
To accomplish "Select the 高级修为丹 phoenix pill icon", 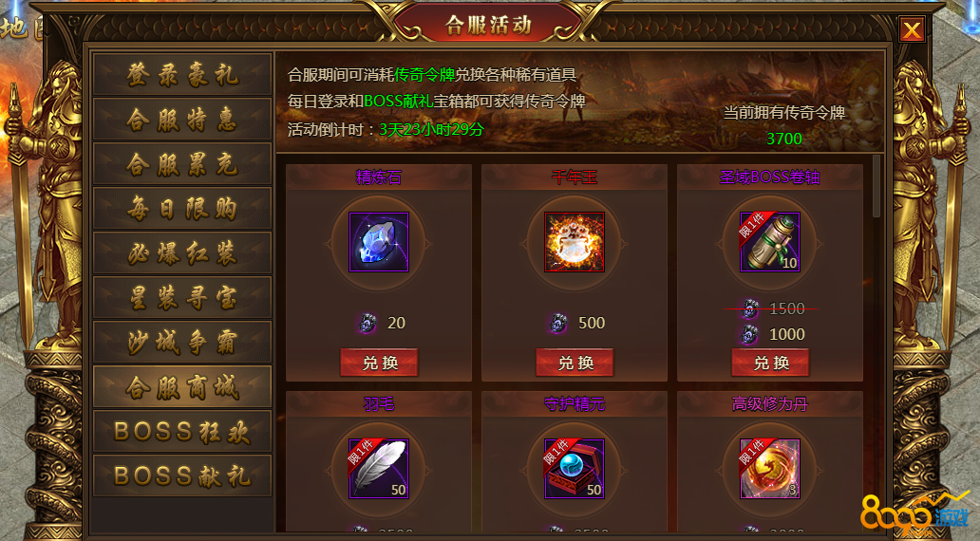I will click(x=770, y=469).
